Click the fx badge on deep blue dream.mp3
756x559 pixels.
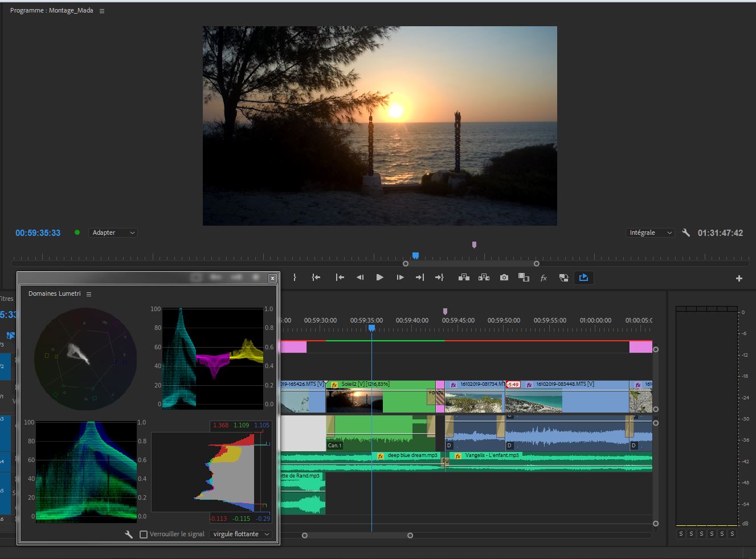[x=381, y=456]
